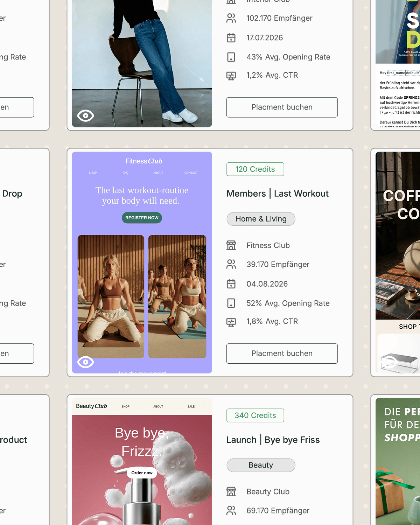Click the people icon next to 69.170 Empfänger
This screenshot has height=525, width=420.
(x=231, y=511)
